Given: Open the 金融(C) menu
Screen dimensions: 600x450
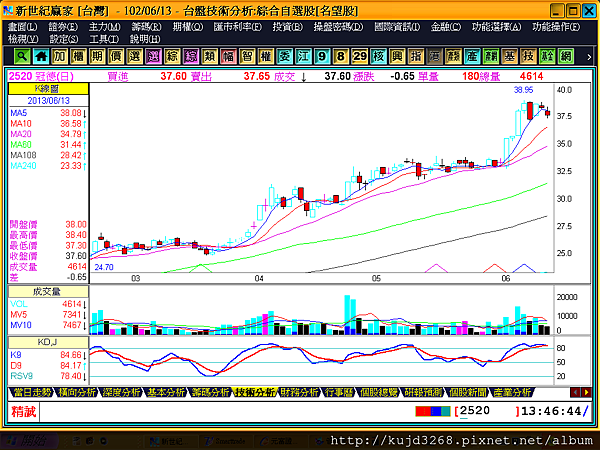Looking at the screenshot, I should pos(446,27).
